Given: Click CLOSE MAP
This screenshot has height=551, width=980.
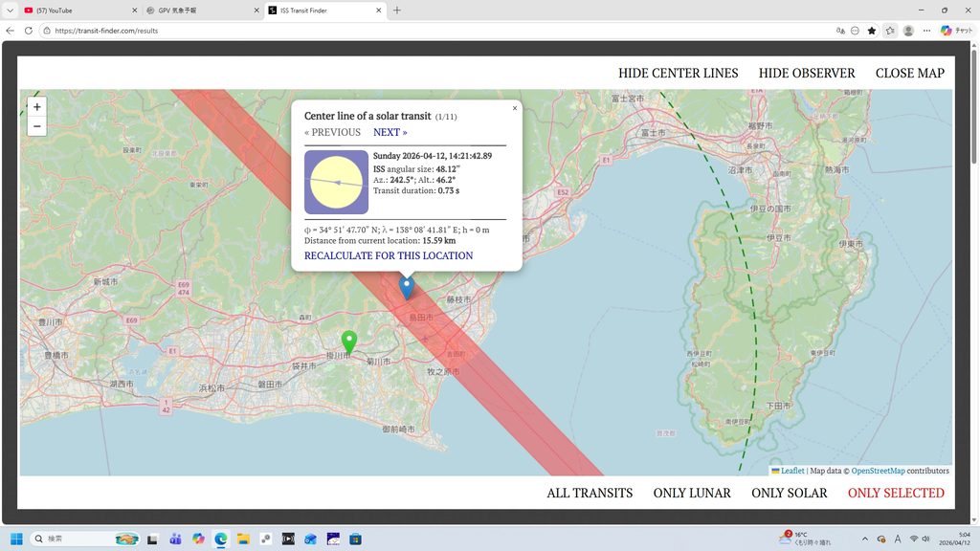Looking at the screenshot, I should click(909, 73).
